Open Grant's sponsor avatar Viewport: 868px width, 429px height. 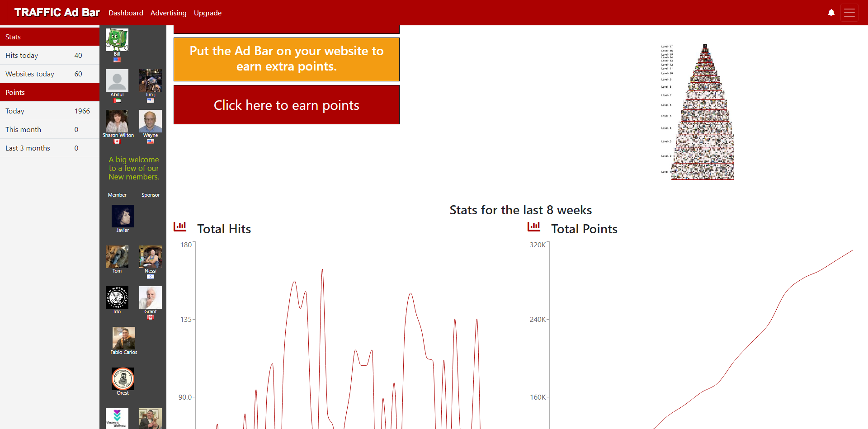[x=151, y=297]
